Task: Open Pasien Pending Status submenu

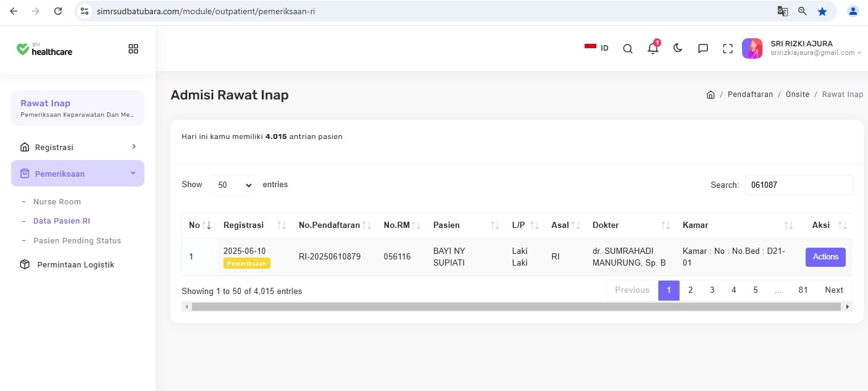Action: click(77, 240)
